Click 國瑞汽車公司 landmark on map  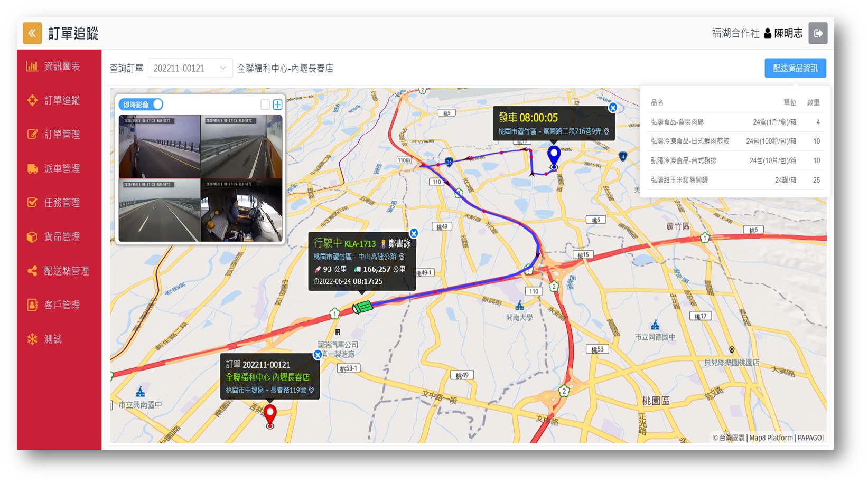338,345
